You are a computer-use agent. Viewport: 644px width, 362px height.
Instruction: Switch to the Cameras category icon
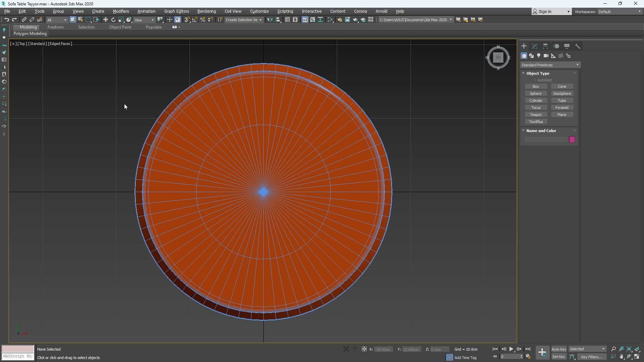point(546,56)
